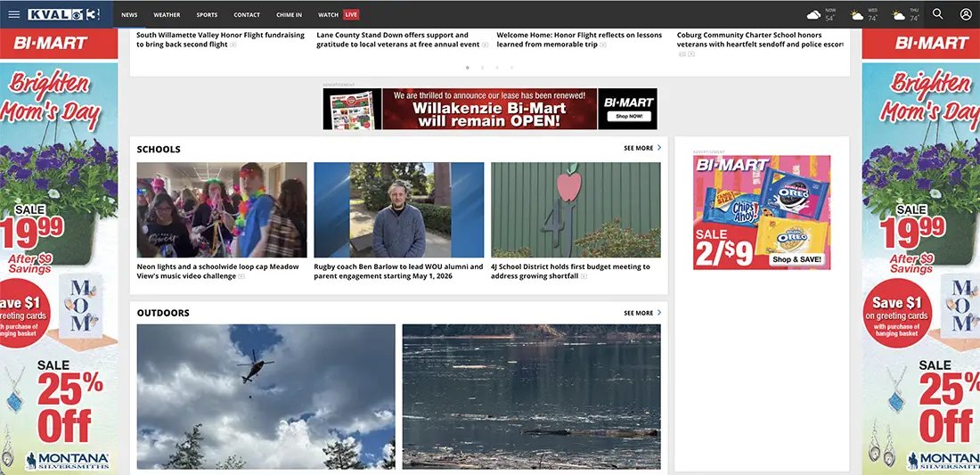The image size is (980, 475).
Task: Click the Meadow View students party thumbnail
Action: [222, 210]
